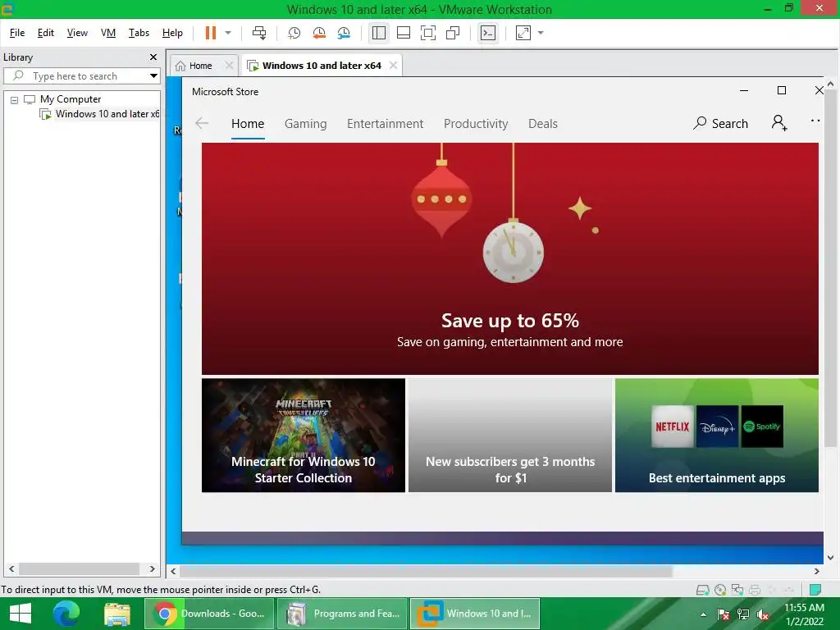
Task: Open the Deals section in Store
Action: coord(543,124)
